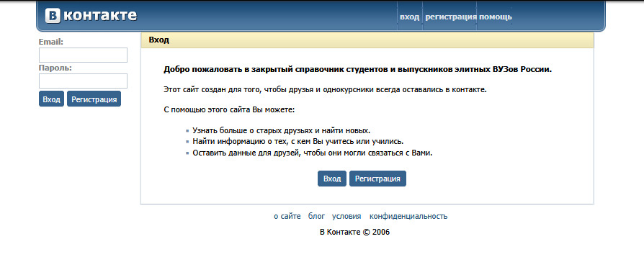Click the ВКонтакте logo in the header
This screenshot has width=644, height=275.
(x=91, y=16)
